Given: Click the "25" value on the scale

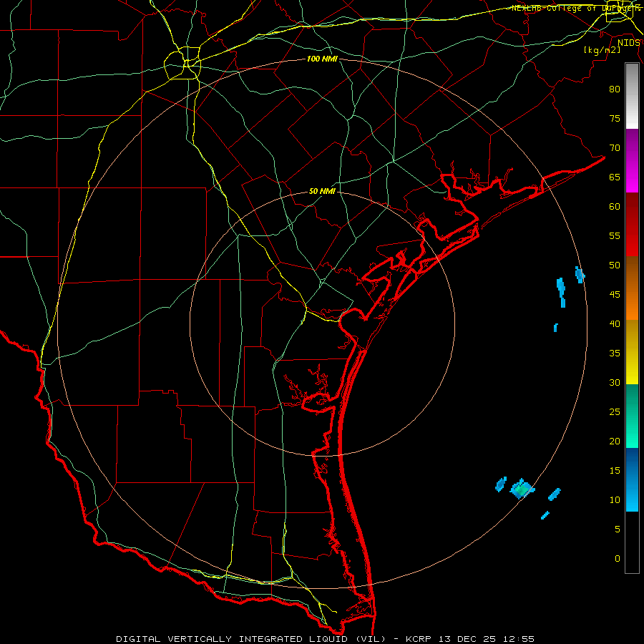Looking at the screenshot, I should pos(615,412).
